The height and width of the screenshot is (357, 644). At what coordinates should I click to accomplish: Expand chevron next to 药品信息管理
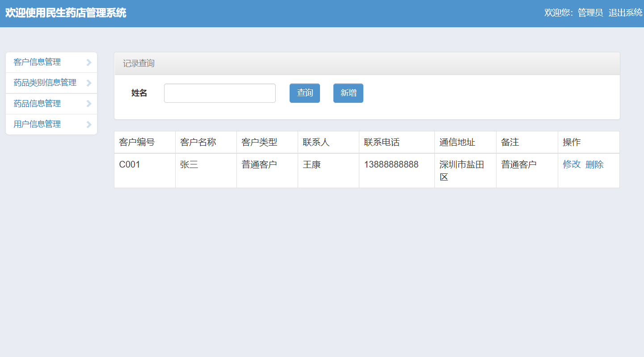(89, 104)
